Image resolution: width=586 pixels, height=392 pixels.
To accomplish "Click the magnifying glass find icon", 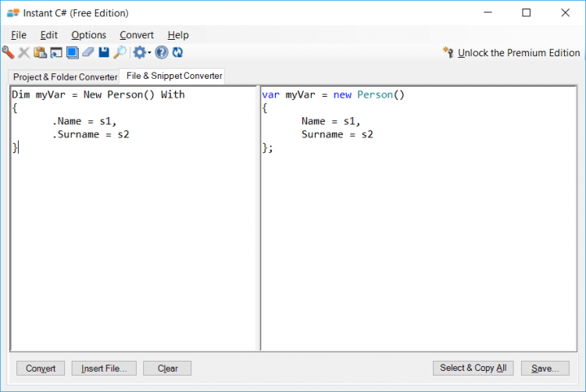I will [120, 52].
